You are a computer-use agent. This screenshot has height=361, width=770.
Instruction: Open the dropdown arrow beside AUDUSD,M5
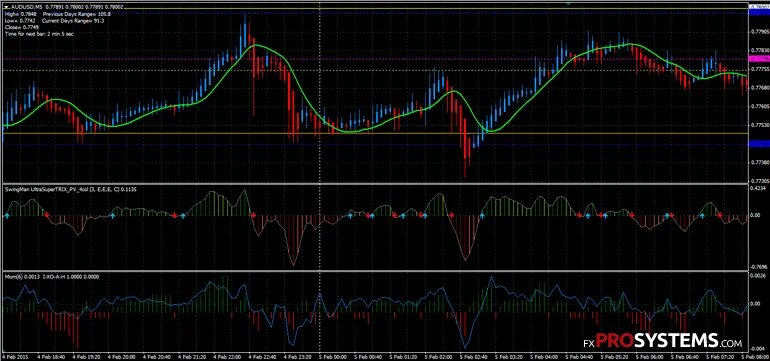[x=6, y=7]
